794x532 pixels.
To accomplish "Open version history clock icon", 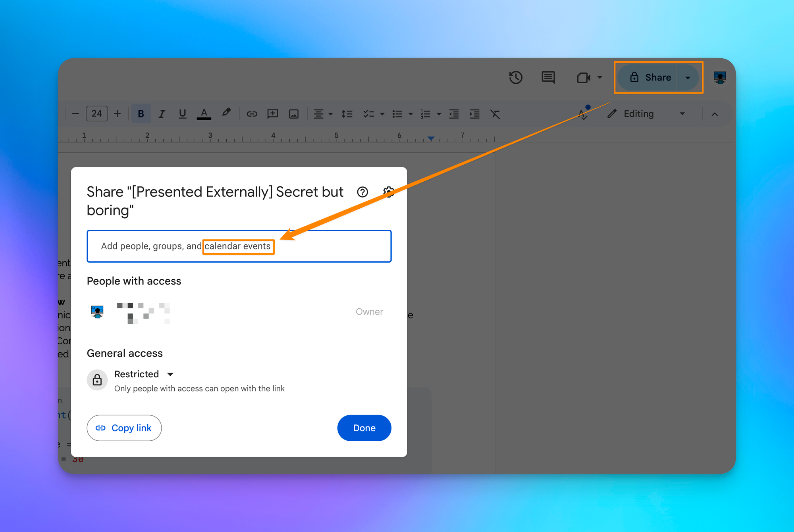I will pyautogui.click(x=516, y=77).
